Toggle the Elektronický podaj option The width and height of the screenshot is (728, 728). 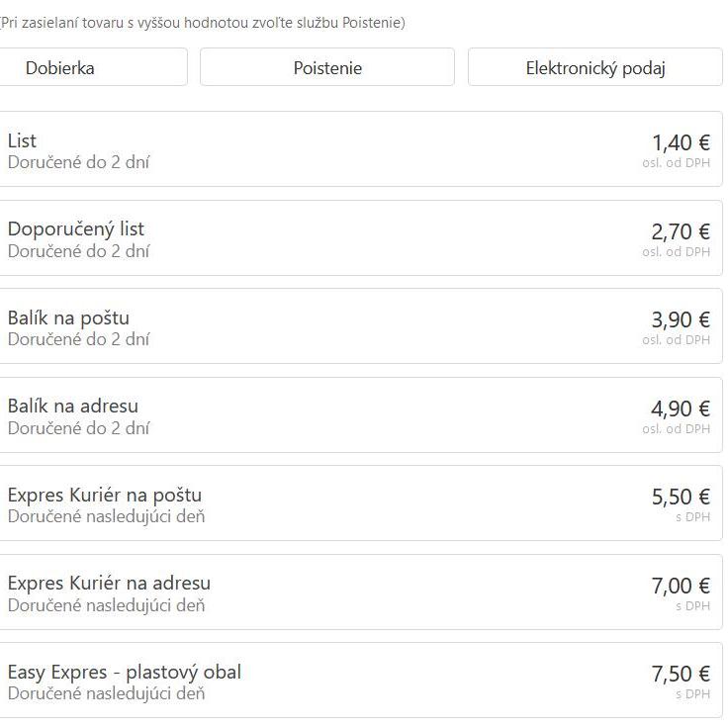[x=594, y=68]
